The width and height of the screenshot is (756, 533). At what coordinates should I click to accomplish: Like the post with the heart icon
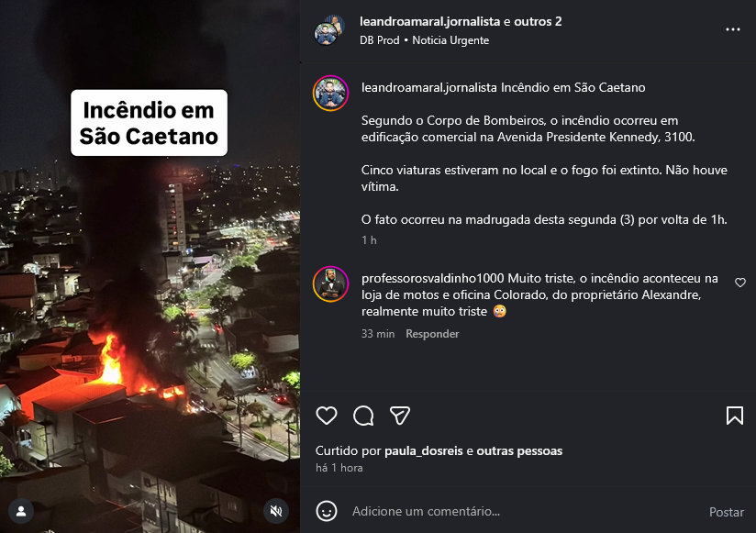click(x=327, y=416)
